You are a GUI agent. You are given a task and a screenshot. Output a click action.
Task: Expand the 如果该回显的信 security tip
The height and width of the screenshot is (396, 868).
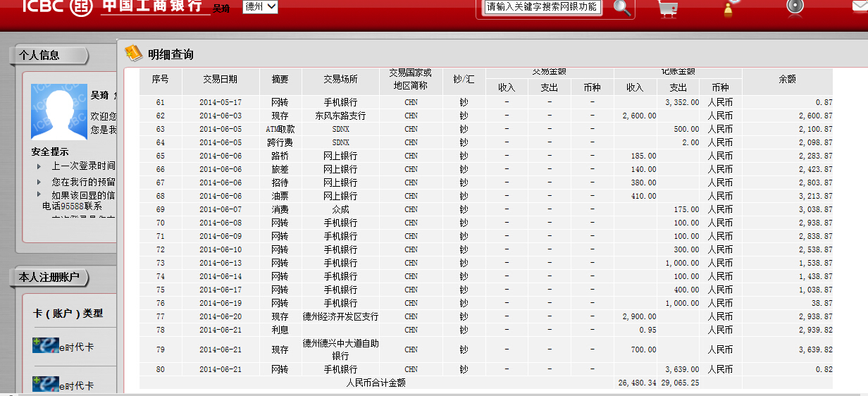coord(39,194)
